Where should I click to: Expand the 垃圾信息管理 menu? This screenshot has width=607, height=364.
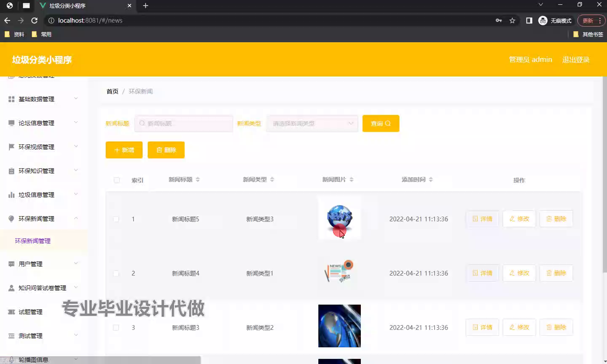tap(76, 195)
